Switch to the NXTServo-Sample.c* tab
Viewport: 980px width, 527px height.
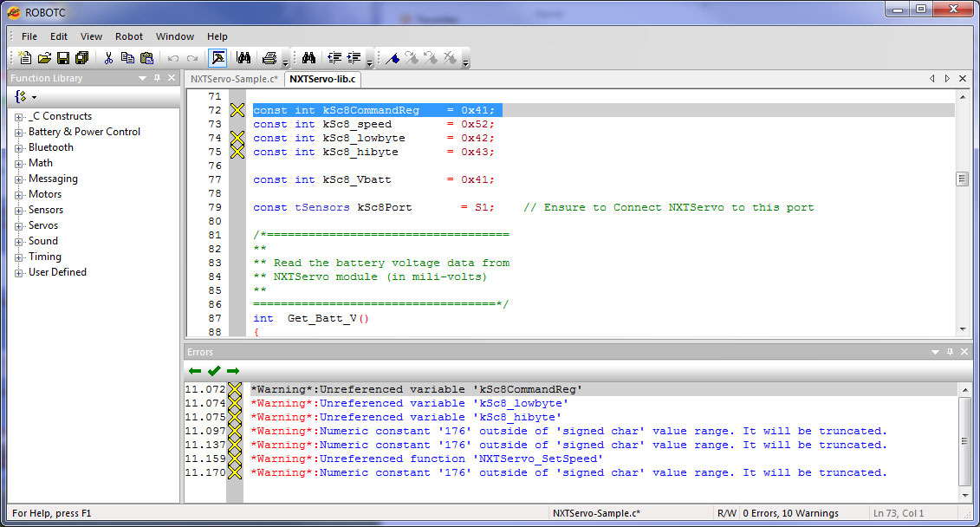pos(234,79)
